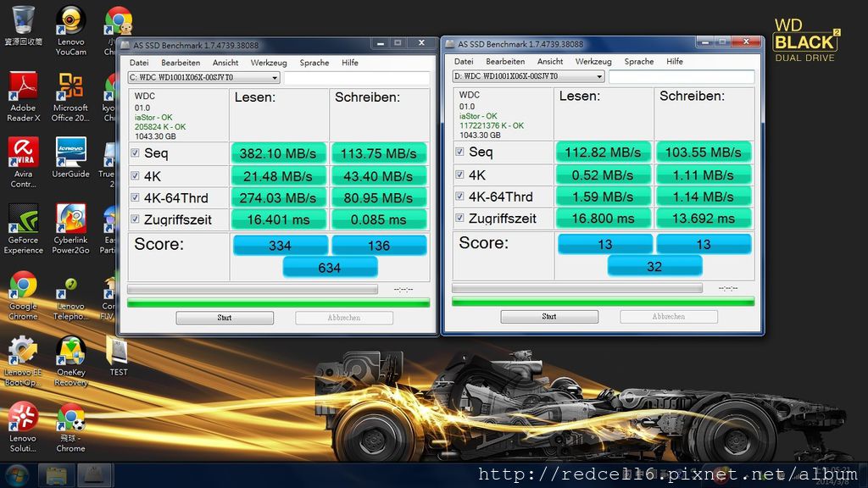Open Hilfe menu in D: drive window

click(x=675, y=61)
